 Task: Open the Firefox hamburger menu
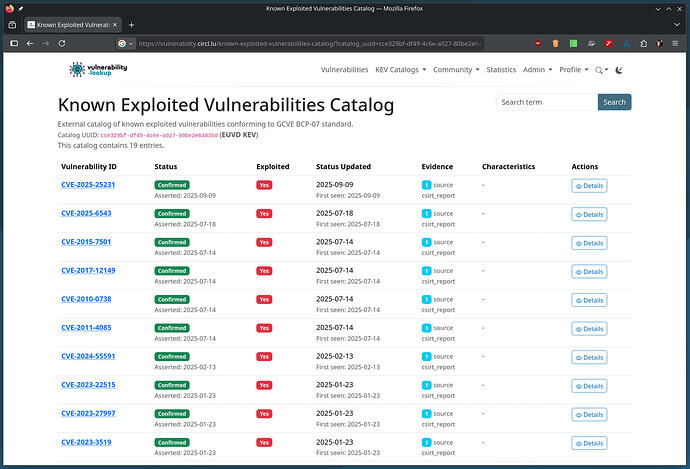[x=676, y=43]
